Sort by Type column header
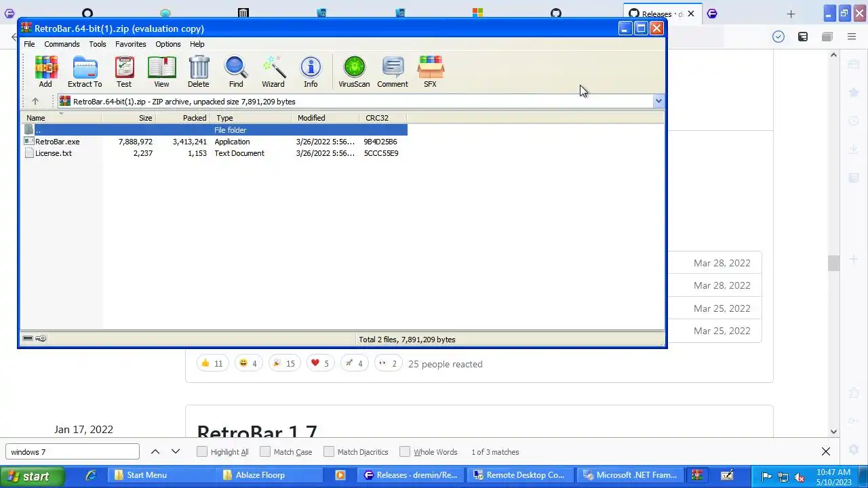The height and width of the screenshot is (488, 868). [x=251, y=118]
